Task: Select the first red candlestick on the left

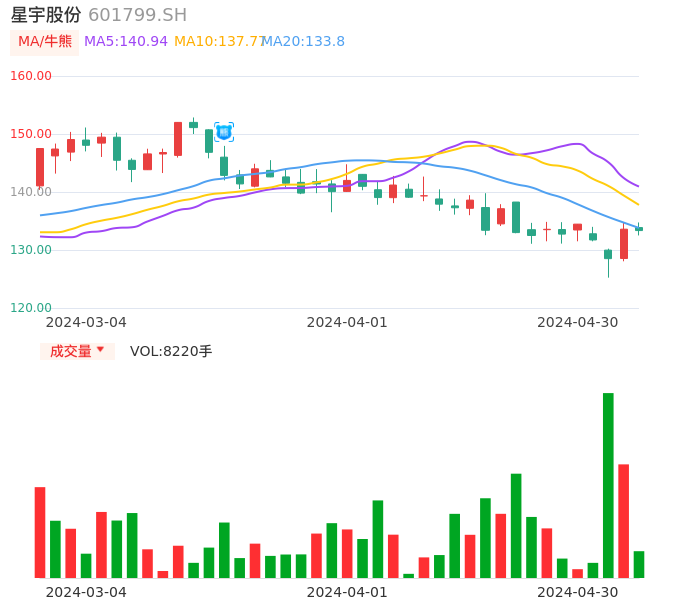Action: (40, 167)
